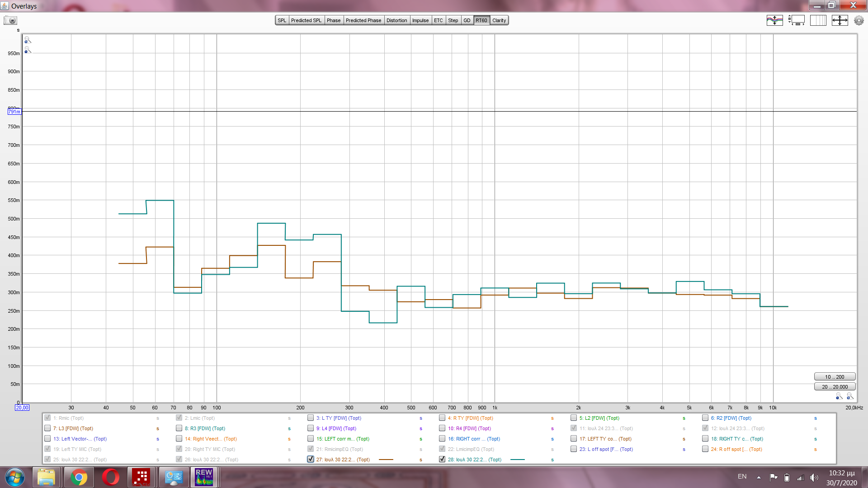Click the vertical zoom in magnifier
This screenshot has height=488, width=868.
coord(28,40)
